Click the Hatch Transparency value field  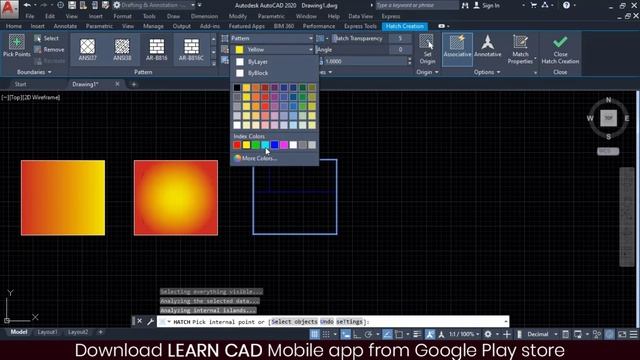400,38
